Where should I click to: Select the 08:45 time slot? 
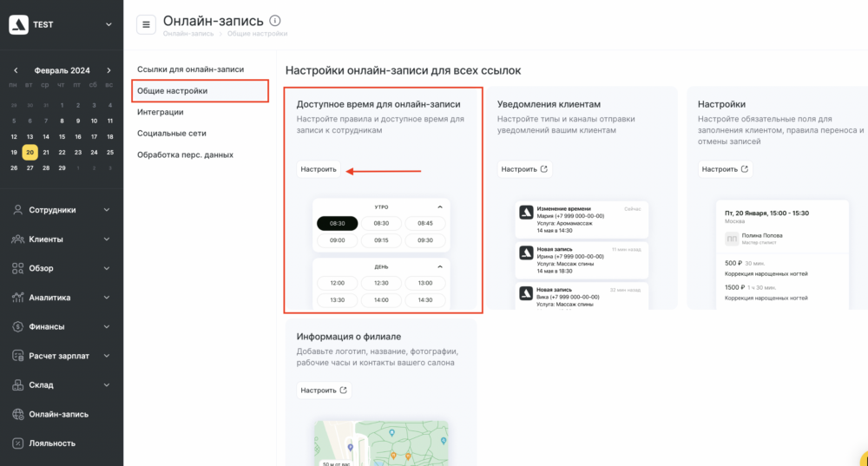425,224
